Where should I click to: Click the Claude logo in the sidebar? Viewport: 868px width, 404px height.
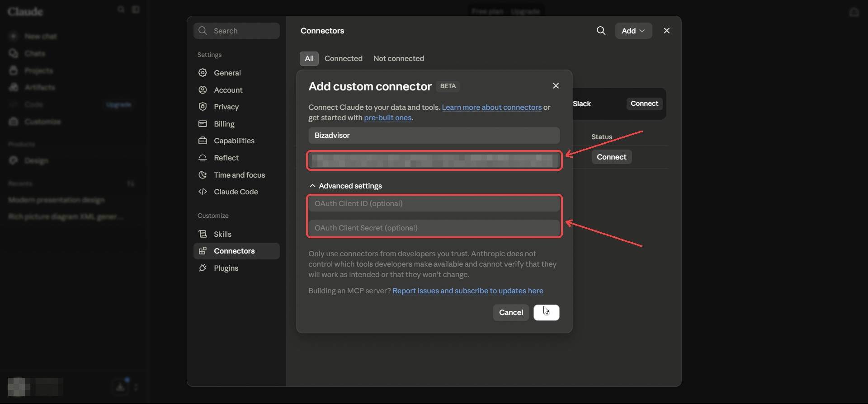tap(25, 11)
